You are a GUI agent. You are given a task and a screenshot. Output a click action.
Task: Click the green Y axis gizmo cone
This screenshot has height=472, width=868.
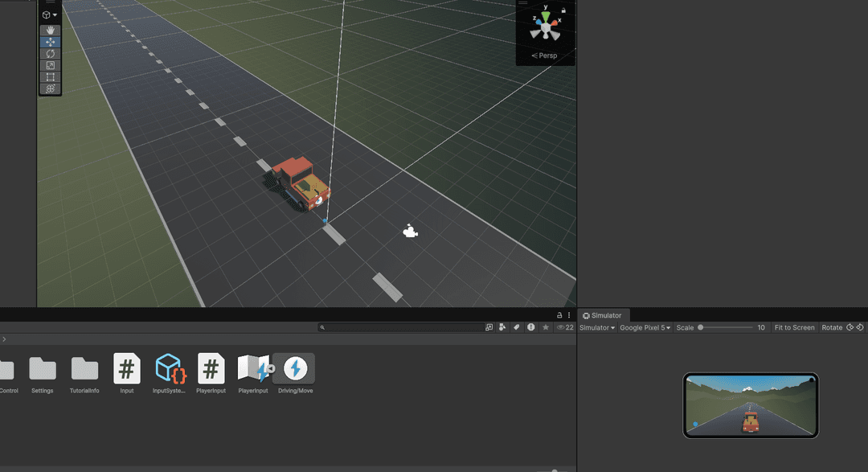tap(546, 17)
